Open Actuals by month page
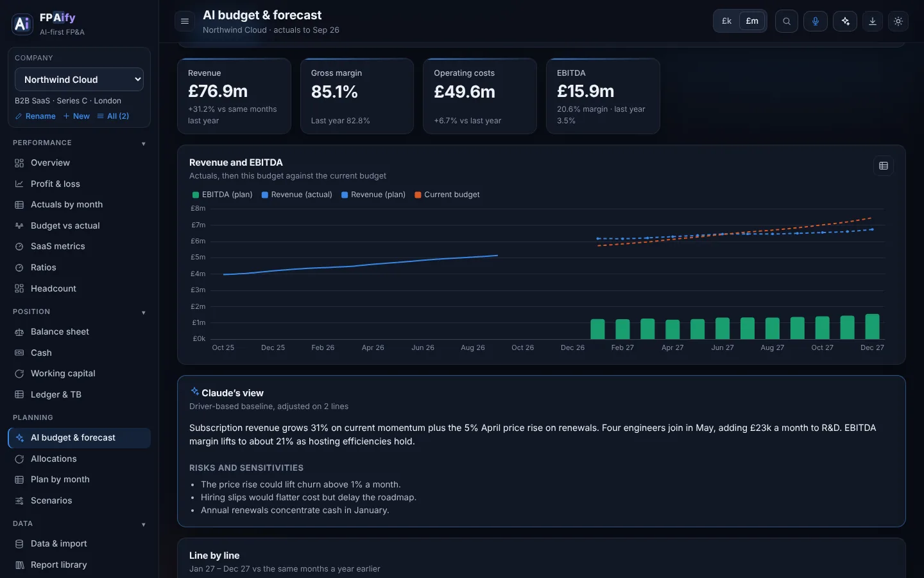The width and height of the screenshot is (924, 578). click(80, 205)
